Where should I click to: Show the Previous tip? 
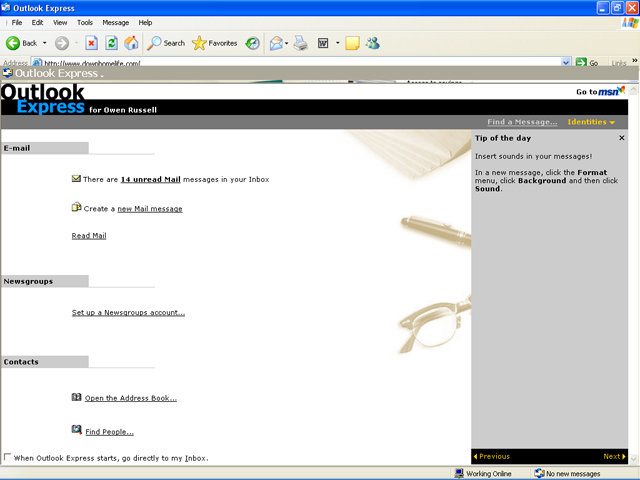pyautogui.click(x=492, y=456)
